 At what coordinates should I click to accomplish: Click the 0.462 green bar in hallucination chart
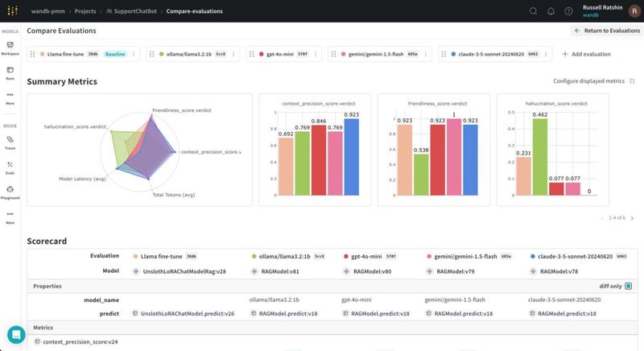pos(540,157)
